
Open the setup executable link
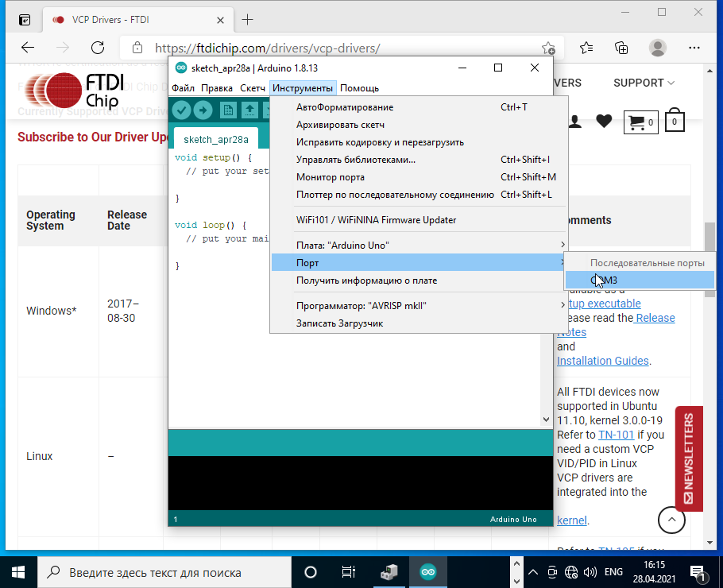pos(604,304)
